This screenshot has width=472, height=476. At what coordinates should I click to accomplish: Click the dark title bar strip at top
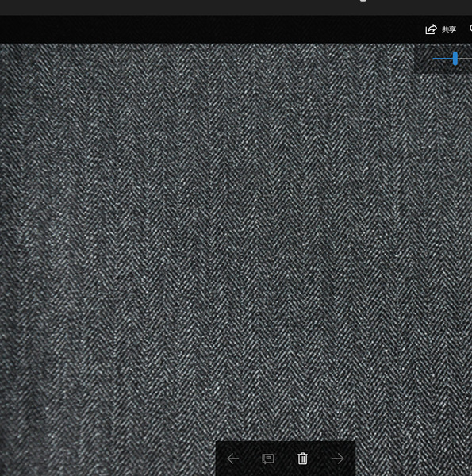click(x=182, y=7)
